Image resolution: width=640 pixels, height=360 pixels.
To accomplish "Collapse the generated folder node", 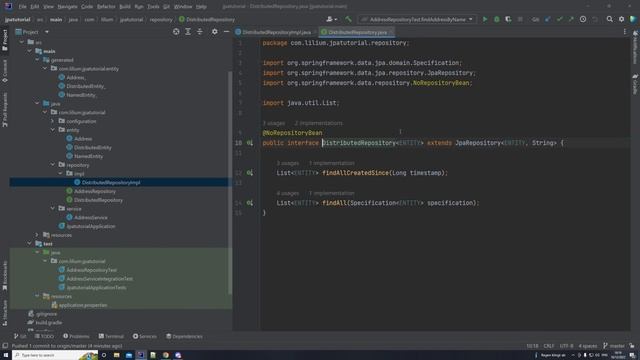I will (37, 60).
